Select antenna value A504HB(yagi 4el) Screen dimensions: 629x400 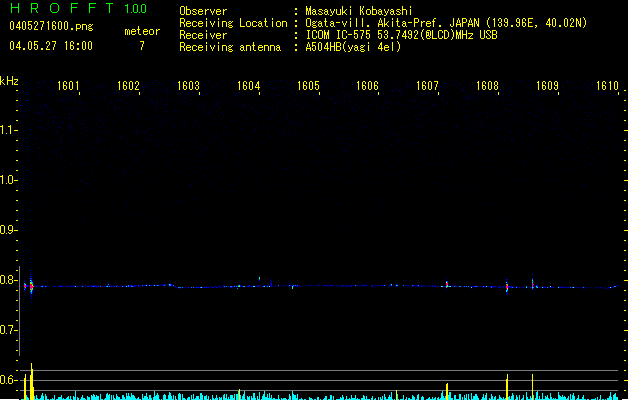tap(353, 47)
